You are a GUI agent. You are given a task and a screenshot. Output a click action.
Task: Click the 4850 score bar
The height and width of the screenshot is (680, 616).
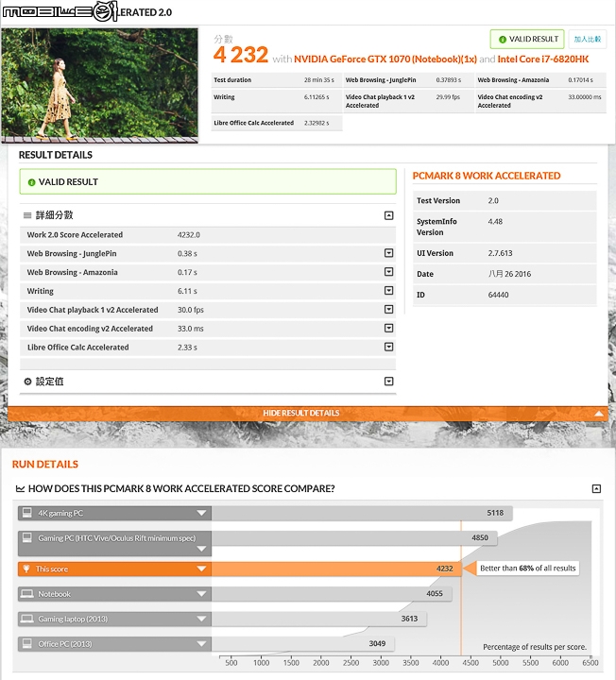(354, 537)
